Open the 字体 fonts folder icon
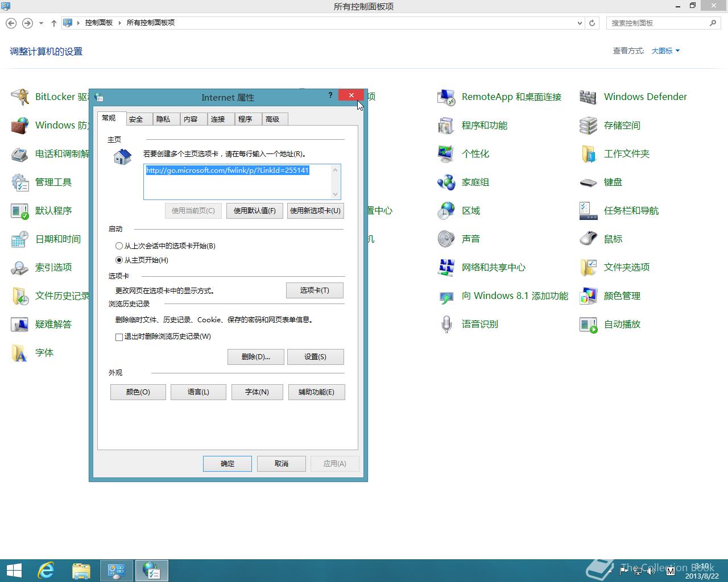 coord(20,352)
